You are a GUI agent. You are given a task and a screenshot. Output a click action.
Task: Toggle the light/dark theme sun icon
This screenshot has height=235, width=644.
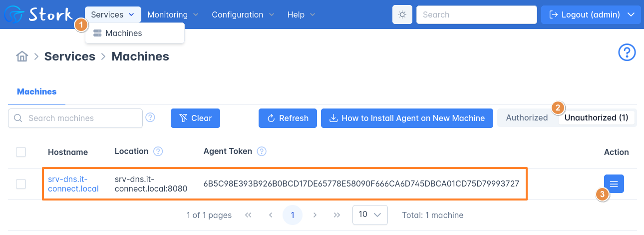[x=402, y=14]
